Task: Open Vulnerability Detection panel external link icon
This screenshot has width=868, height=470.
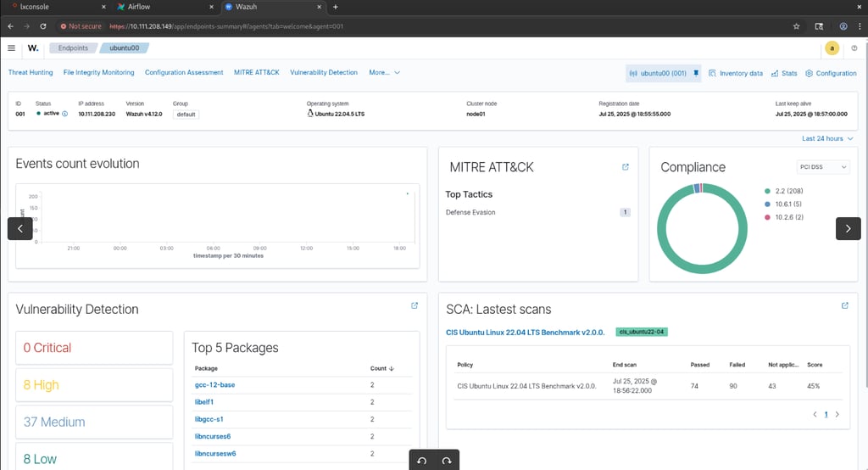Action: (415, 305)
